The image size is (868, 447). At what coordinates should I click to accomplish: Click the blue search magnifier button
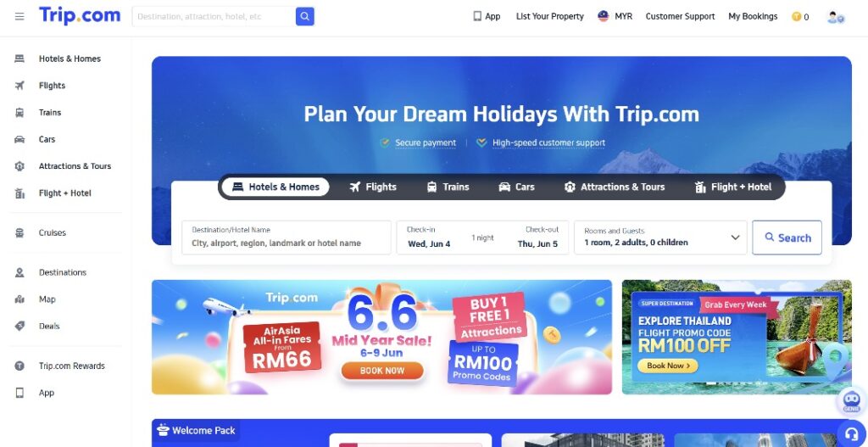point(305,17)
